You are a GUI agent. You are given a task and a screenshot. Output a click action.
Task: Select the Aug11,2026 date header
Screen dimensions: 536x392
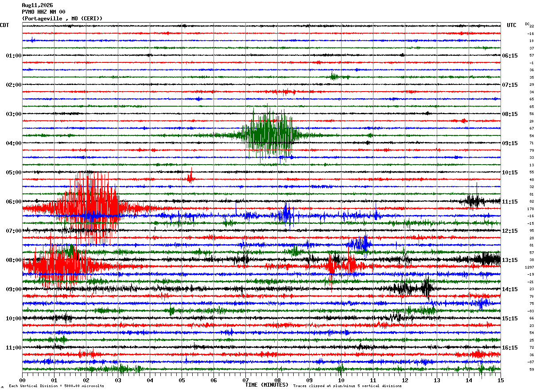pos(37,5)
